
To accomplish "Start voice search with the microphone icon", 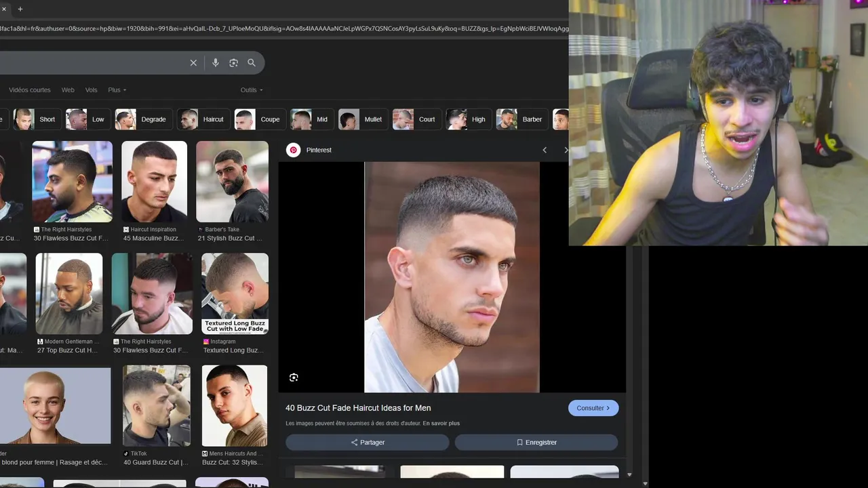I will pos(216,62).
